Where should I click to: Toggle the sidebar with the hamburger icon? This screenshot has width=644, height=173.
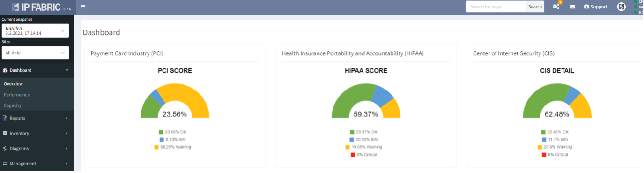pyautogui.click(x=83, y=7)
